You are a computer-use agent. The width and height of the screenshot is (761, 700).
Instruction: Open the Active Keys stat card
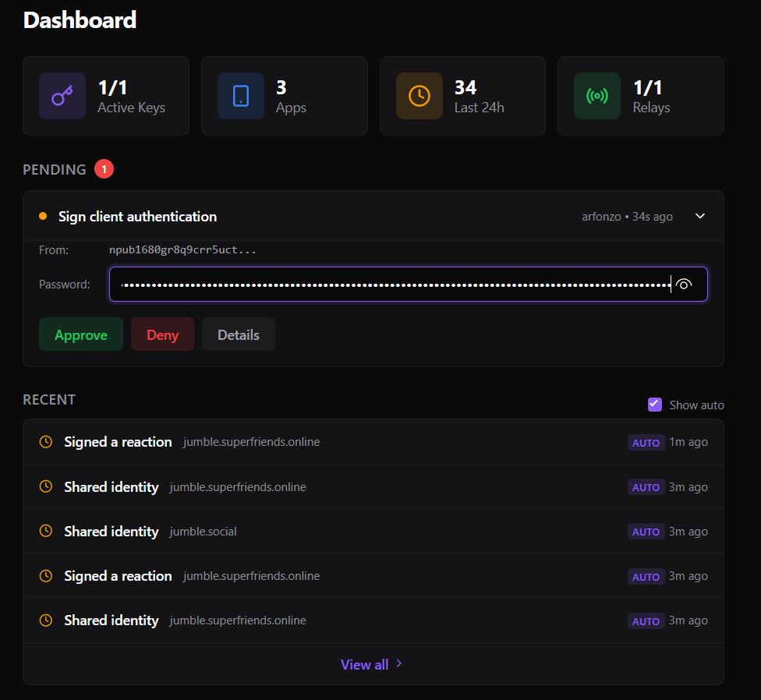pos(106,96)
